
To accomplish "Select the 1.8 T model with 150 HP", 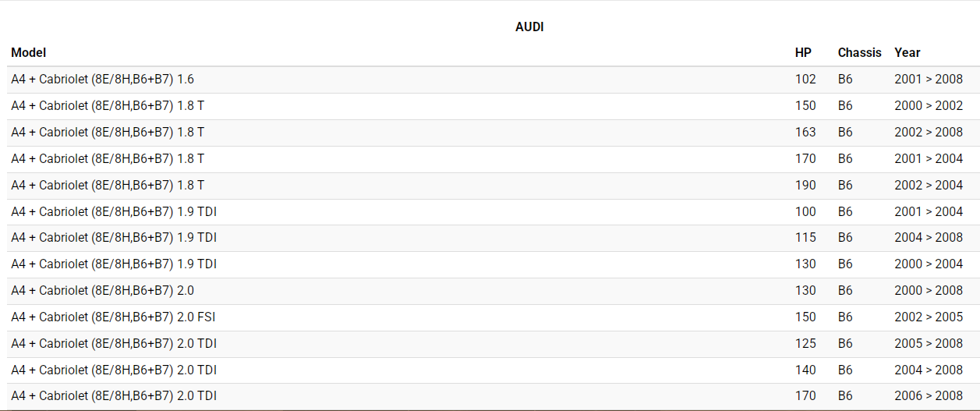I will pyautogui.click(x=108, y=106).
